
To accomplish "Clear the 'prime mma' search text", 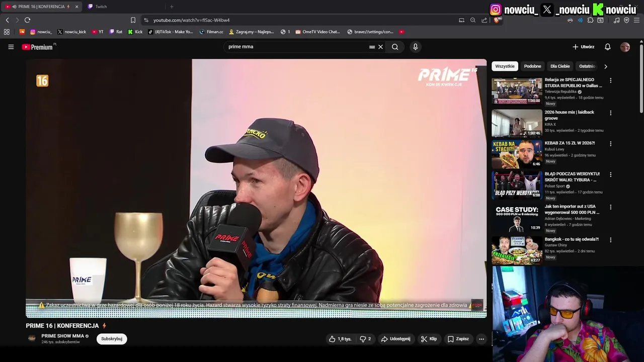I will [x=380, y=47].
